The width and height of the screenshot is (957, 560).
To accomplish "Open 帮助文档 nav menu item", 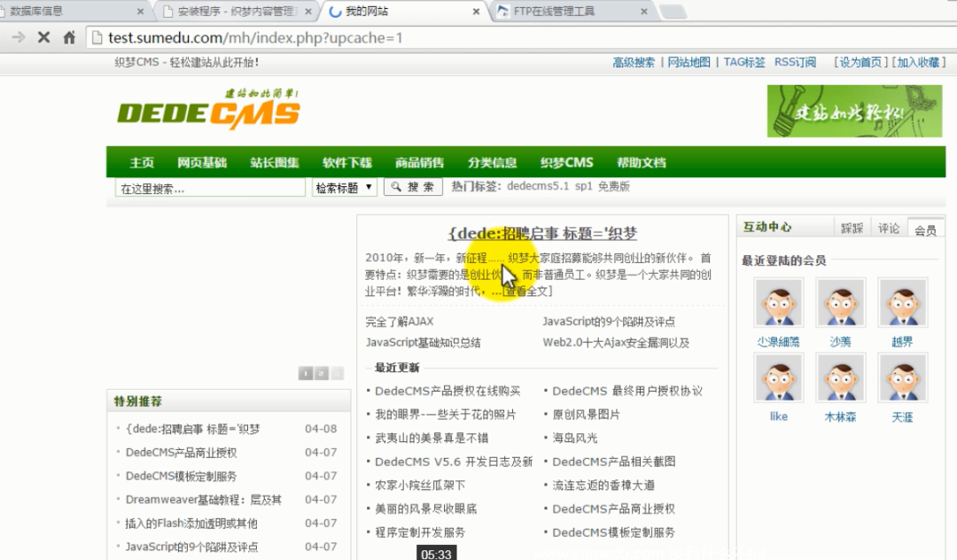I will pos(641,162).
